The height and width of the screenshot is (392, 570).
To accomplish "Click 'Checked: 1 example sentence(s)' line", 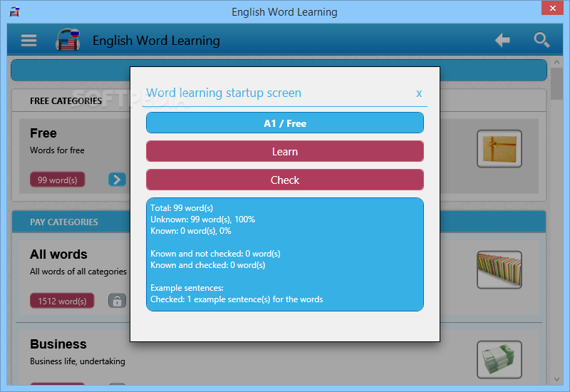I will pos(237,299).
